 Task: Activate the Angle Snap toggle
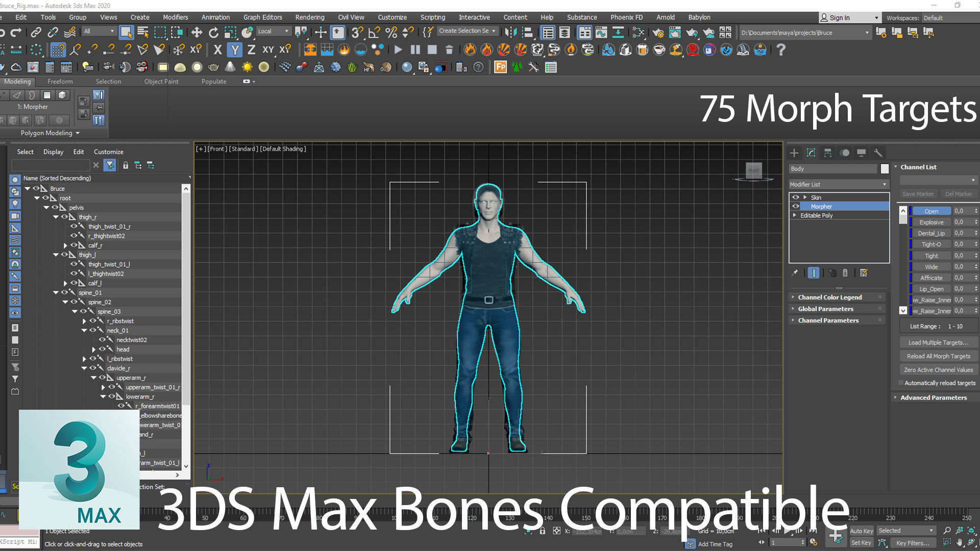coord(374,33)
